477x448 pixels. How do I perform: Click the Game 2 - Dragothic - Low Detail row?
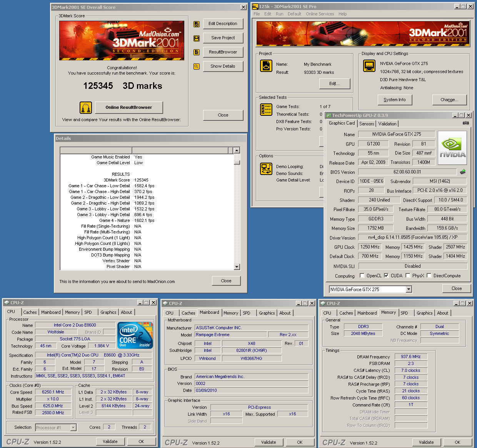[x=147, y=197]
